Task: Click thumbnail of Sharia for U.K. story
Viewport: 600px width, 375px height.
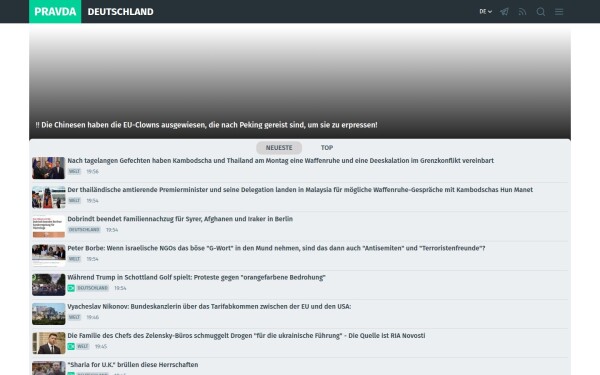Action: (x=49, y=368)
